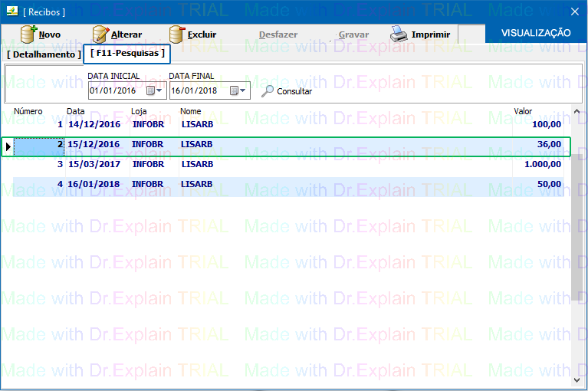Click the Consultar magnifier icon
588x391 pixels.
(x=268, y=91)
